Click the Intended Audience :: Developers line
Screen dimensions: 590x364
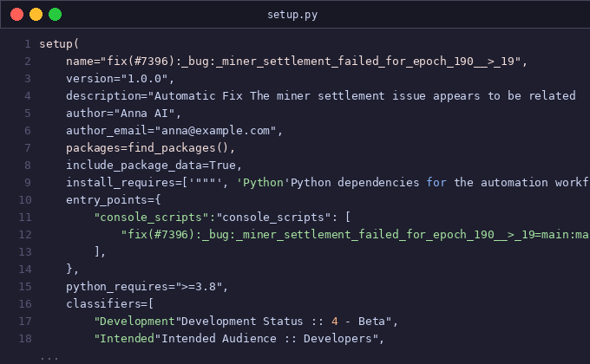click(239, 338)
